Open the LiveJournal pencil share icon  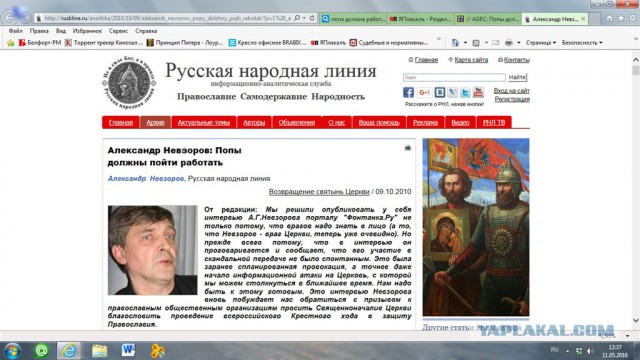point(452,92)
